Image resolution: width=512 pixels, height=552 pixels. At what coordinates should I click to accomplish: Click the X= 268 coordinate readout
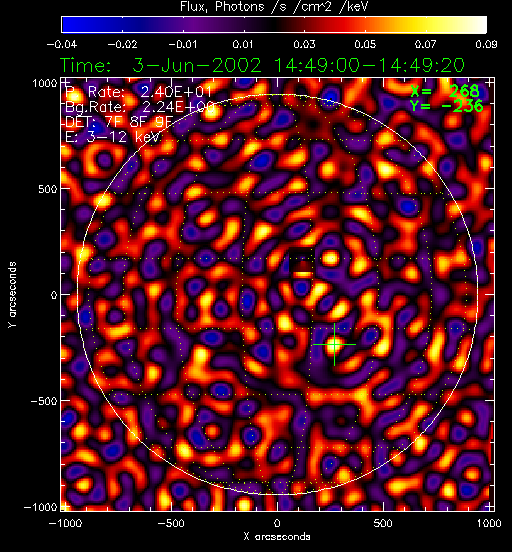pyautogui.click(x=445, y=91)
